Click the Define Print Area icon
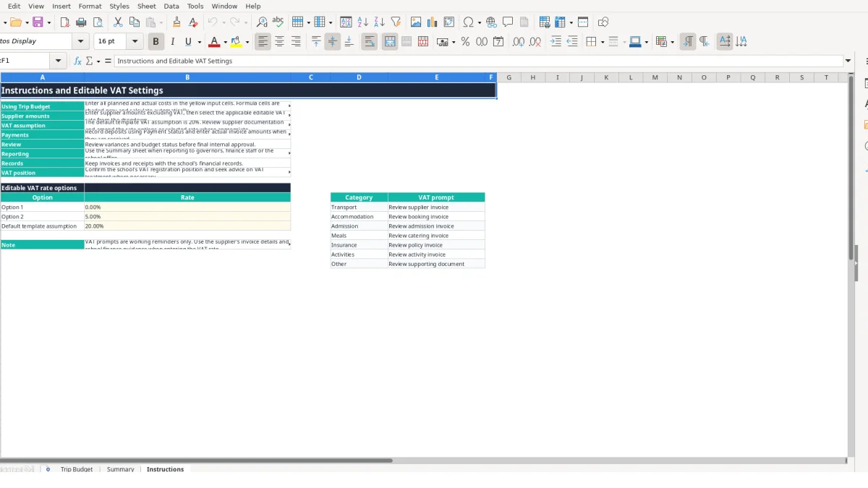Viewport: 868px width, 488px height. pos(545,22)
